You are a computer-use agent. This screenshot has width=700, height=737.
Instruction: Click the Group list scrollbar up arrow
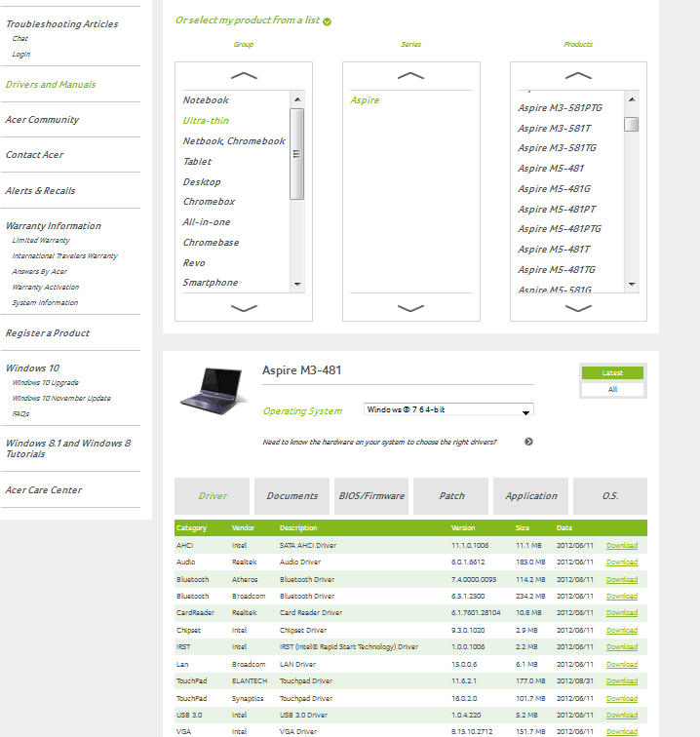[x=297, y=99]
